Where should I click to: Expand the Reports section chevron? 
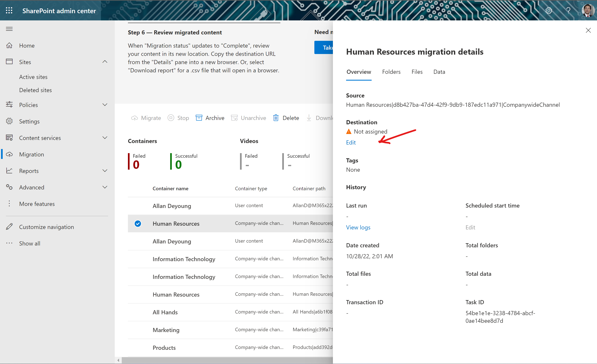105,171
